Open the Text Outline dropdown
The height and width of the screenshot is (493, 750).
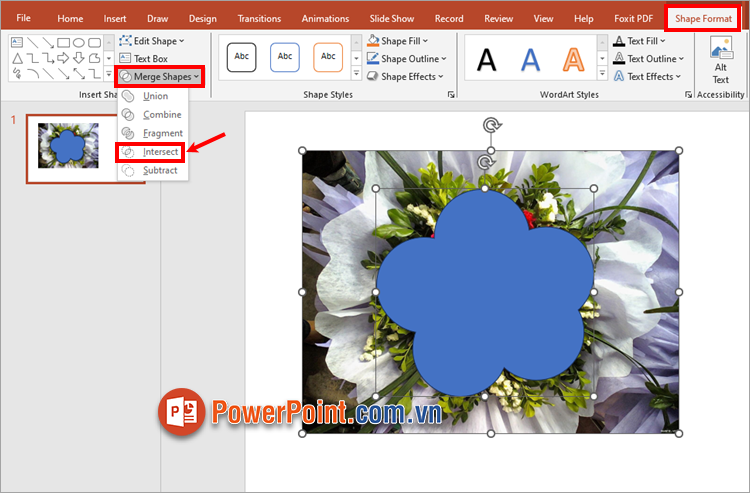(649, 59)
